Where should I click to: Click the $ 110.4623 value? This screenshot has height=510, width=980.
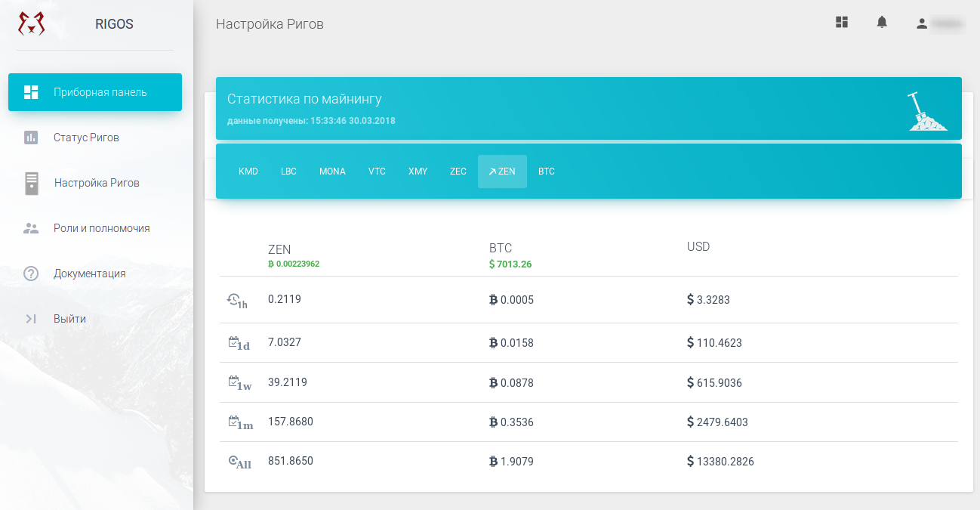714,343
